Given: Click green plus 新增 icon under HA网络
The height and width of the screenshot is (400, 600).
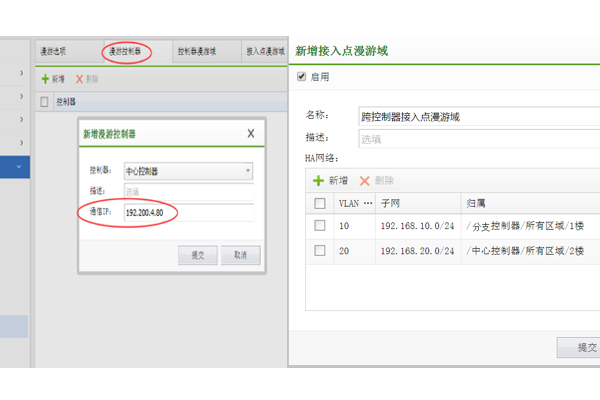Looking at the screenshot, I should coord(319,180).
